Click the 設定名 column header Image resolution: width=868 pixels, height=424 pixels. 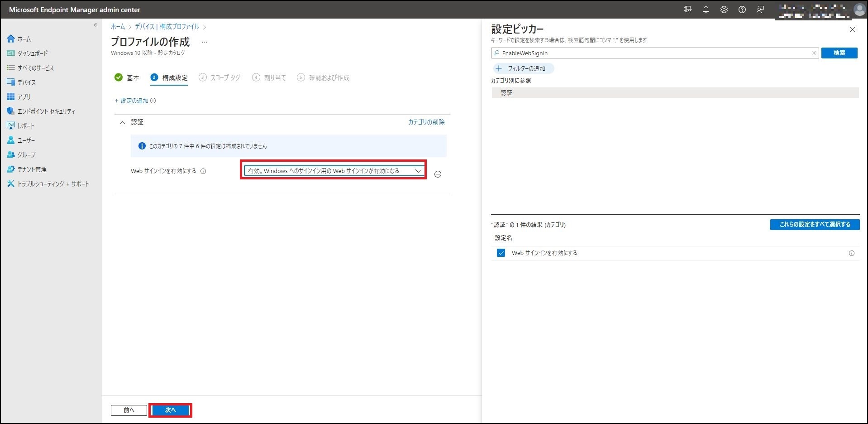504,238
